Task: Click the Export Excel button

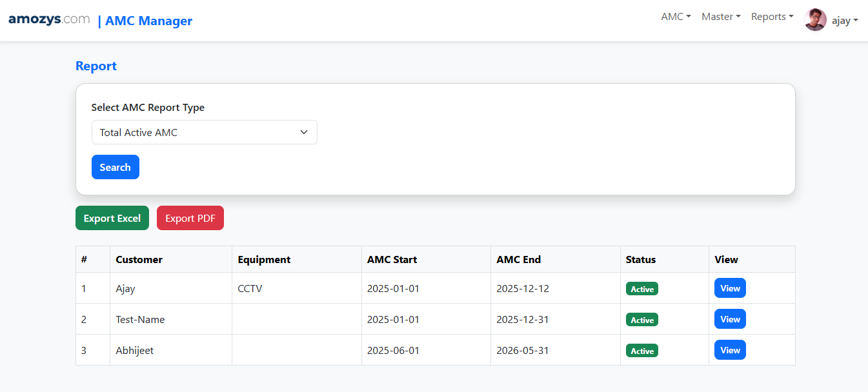Action: [112, 218]
